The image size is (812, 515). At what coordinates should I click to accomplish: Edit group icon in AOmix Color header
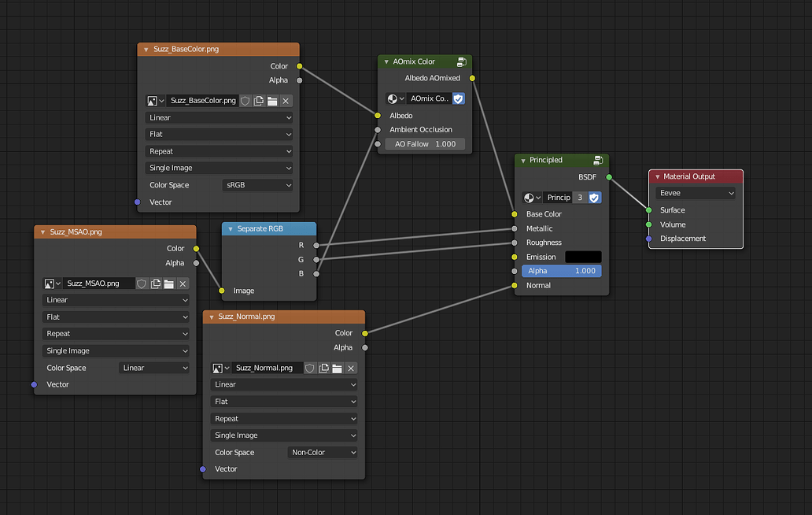pyautogui.click(x=461, y=61)
